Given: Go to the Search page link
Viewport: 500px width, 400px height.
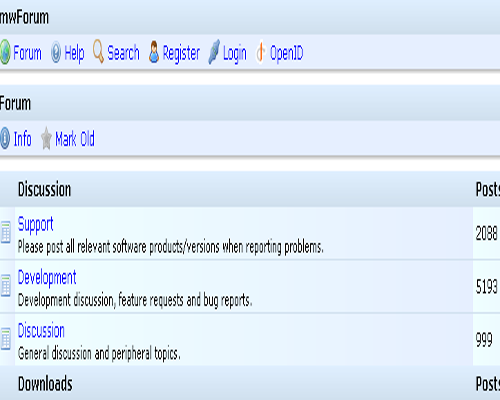Looking at the screenshot, I should (x=123, y=53).
